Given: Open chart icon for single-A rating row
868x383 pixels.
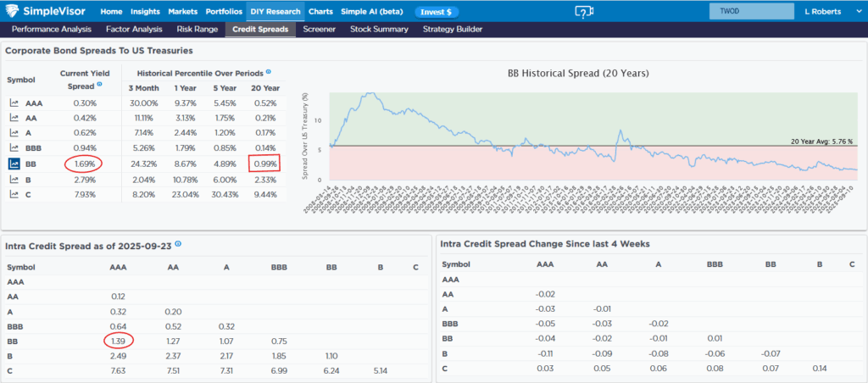Looking at the screenshot, I should point(14,133).
